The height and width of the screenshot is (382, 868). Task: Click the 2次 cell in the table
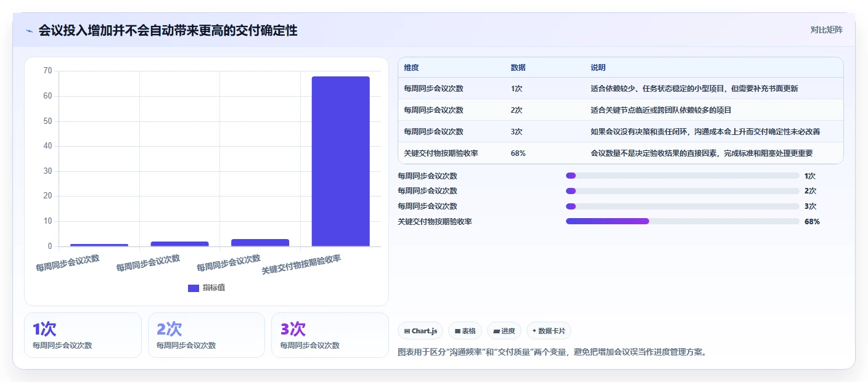click(517, 110)
